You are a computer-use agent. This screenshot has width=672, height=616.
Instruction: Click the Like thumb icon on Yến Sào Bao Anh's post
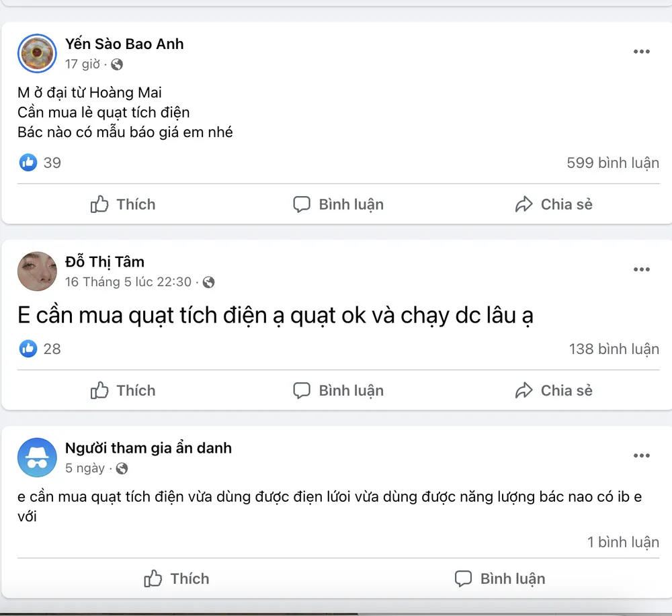(99, 204)
